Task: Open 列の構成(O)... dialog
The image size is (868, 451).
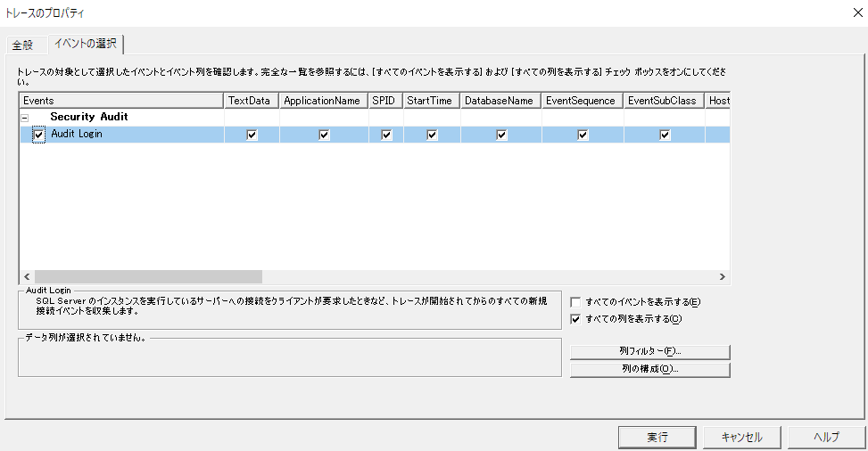Action: click(650, 369)
